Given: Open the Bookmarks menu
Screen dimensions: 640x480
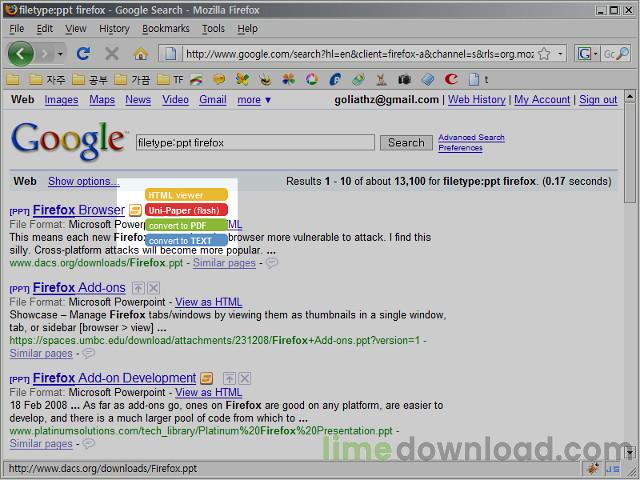Looking at the screenshot, I should (165, 29).
